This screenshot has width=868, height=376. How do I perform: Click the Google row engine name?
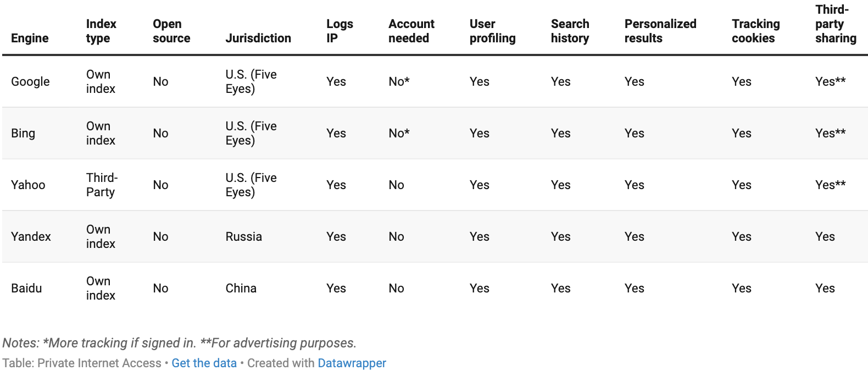click(30, 81)
